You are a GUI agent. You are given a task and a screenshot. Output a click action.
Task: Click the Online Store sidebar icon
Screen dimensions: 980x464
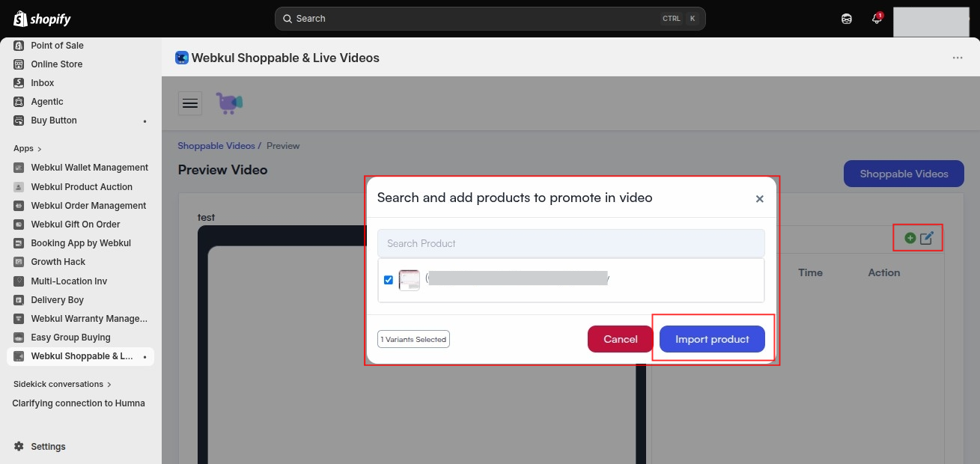pos(19,64)
